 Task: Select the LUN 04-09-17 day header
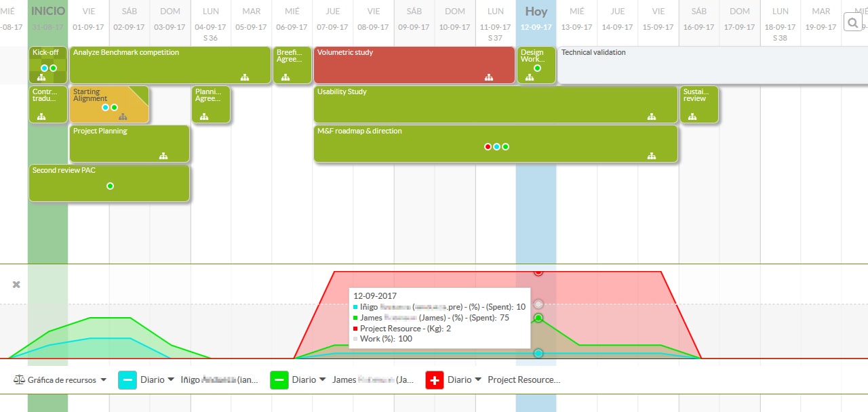point(211,23)
